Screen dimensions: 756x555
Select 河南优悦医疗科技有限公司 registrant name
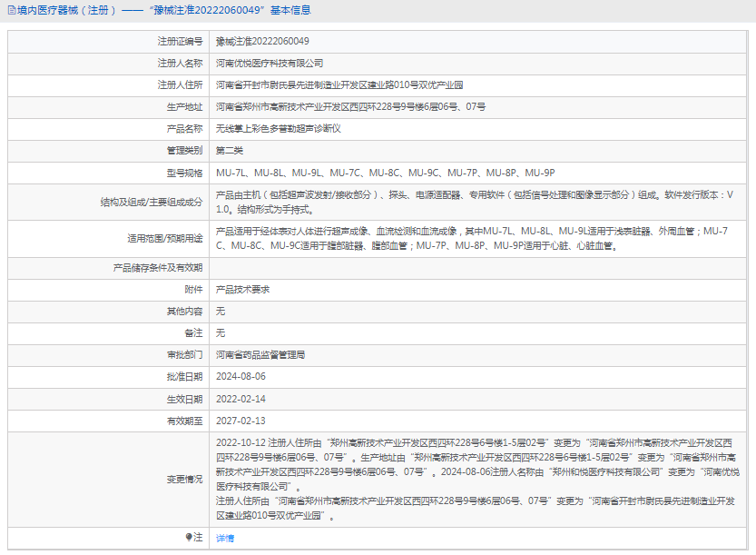270,64
